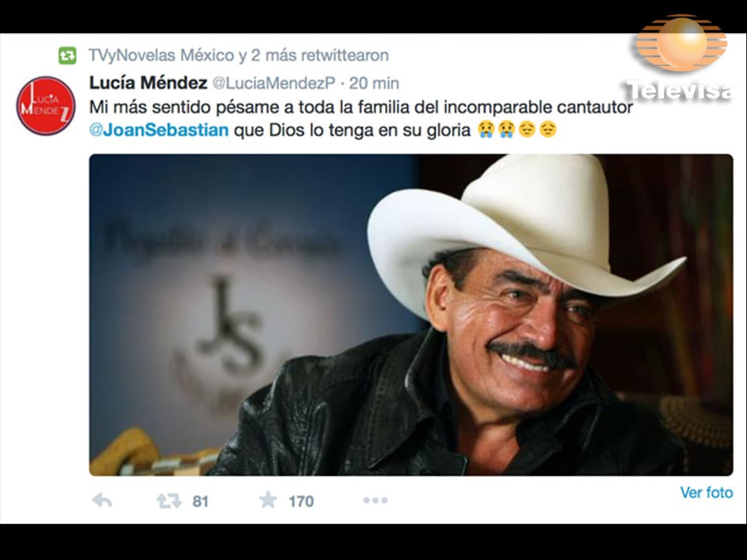This screenshot has height=560, width=747.
Task: Click TVyNovelas México retweeted text
Action: tap(161, 55)
